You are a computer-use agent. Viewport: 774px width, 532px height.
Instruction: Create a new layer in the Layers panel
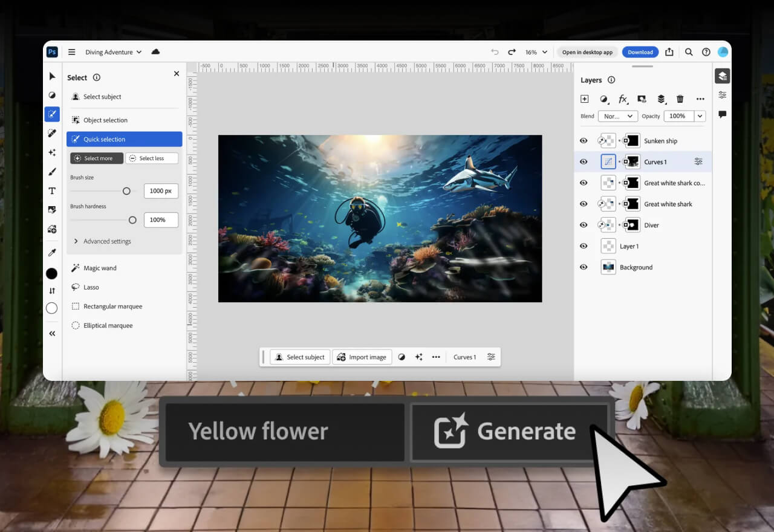point(584,99)
